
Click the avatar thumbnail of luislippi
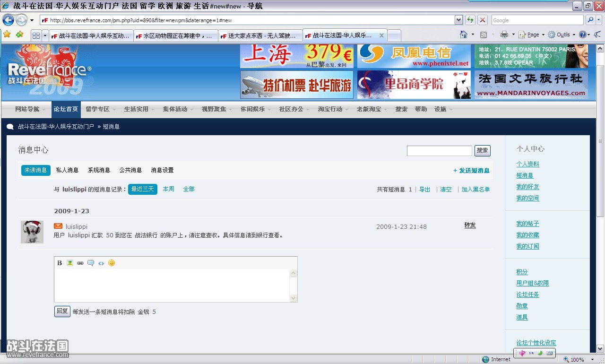32,232
